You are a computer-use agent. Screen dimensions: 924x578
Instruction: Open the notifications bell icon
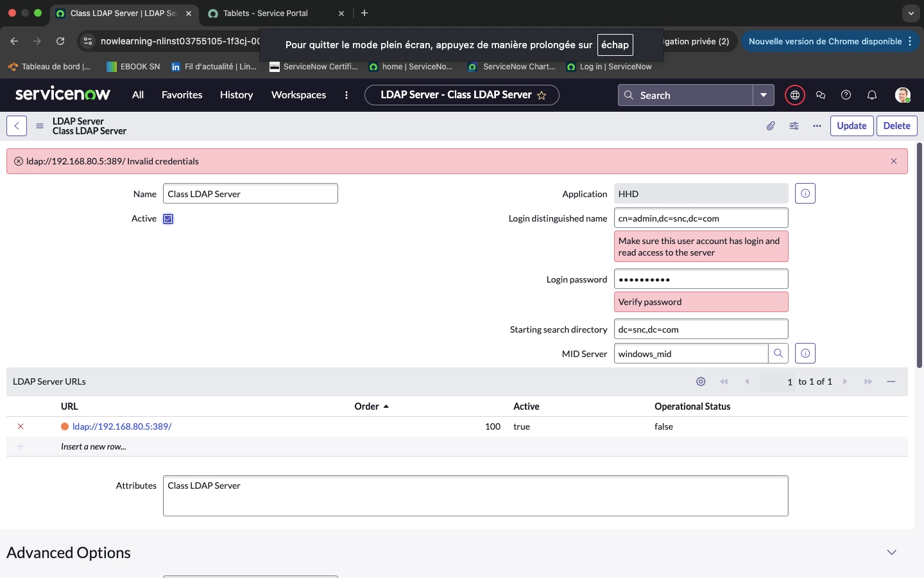(871, 95)
